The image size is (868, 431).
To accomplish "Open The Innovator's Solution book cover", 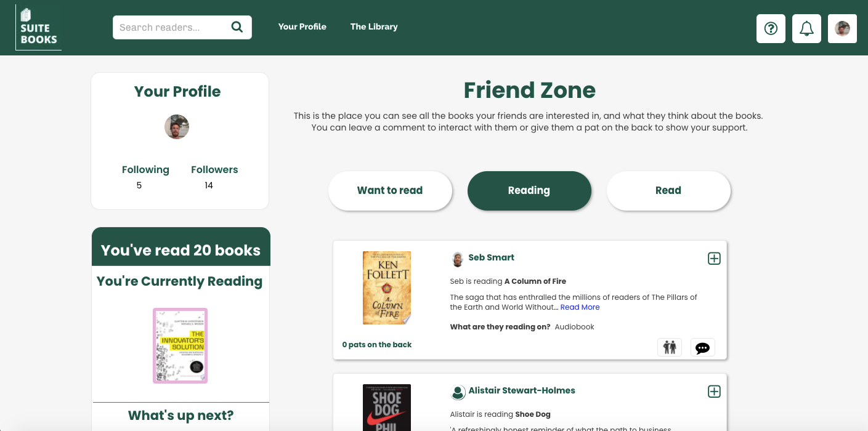I will tap(180, 345).
